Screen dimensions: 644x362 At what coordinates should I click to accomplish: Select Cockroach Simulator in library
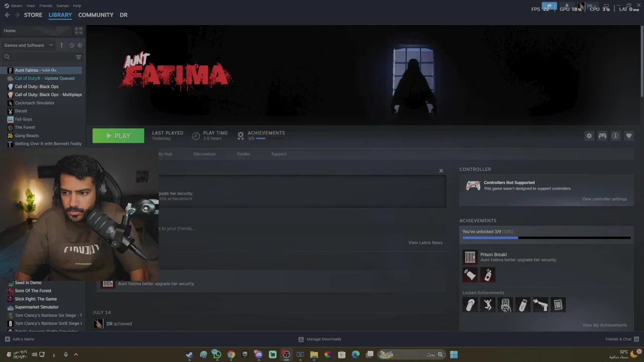(x=41, y=103)
